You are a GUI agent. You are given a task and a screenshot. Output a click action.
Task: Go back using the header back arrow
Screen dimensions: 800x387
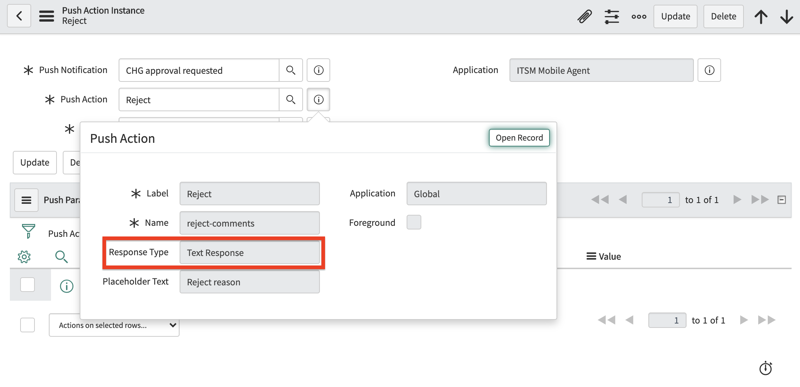click(19, 16)
